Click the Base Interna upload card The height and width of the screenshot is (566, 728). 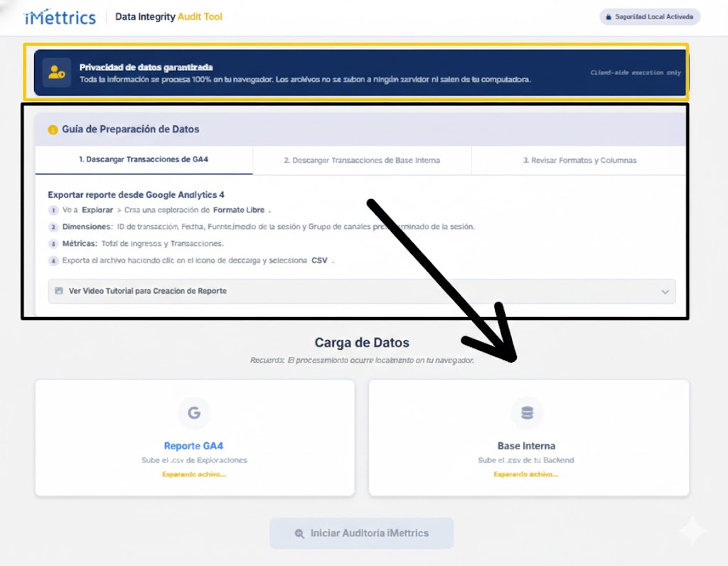point(528,437)
